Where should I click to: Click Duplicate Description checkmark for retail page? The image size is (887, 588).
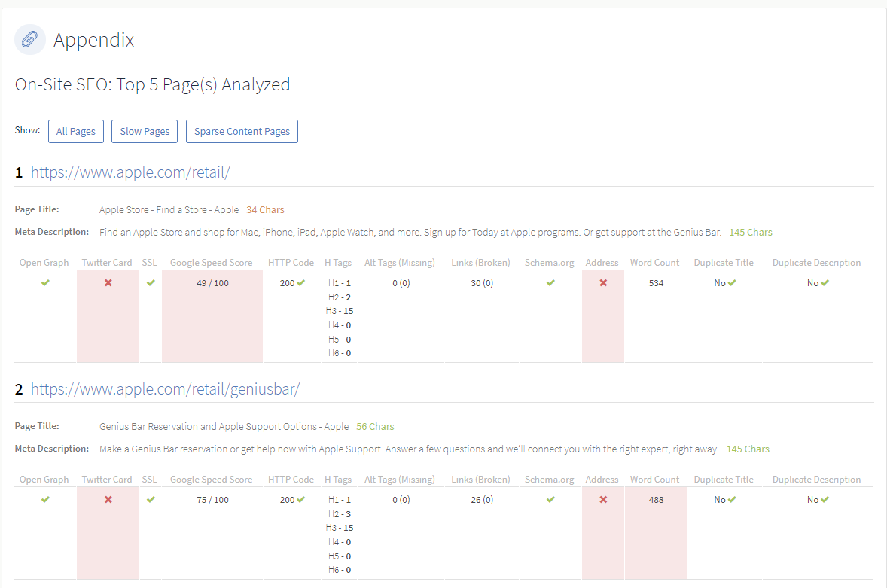click(825, 282)
